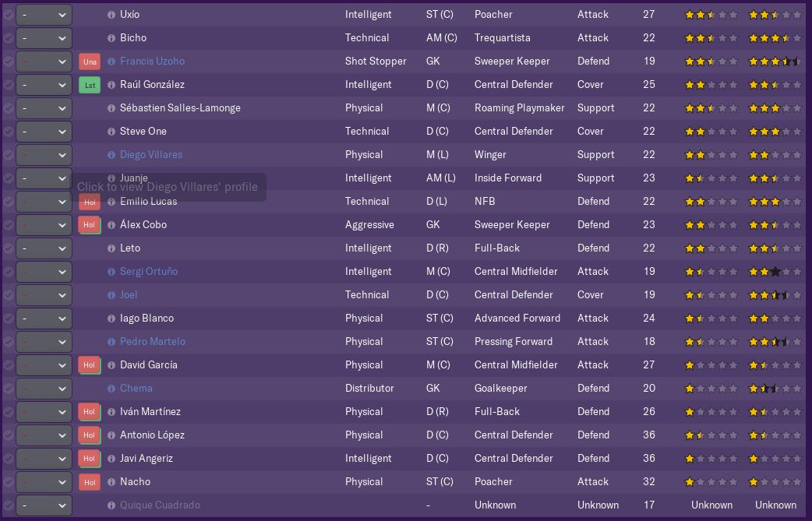This screenshot has width=812, height=521.
Task: Click Raúl González's green 'Lst' status badge
Action: [x=90, y=85]
